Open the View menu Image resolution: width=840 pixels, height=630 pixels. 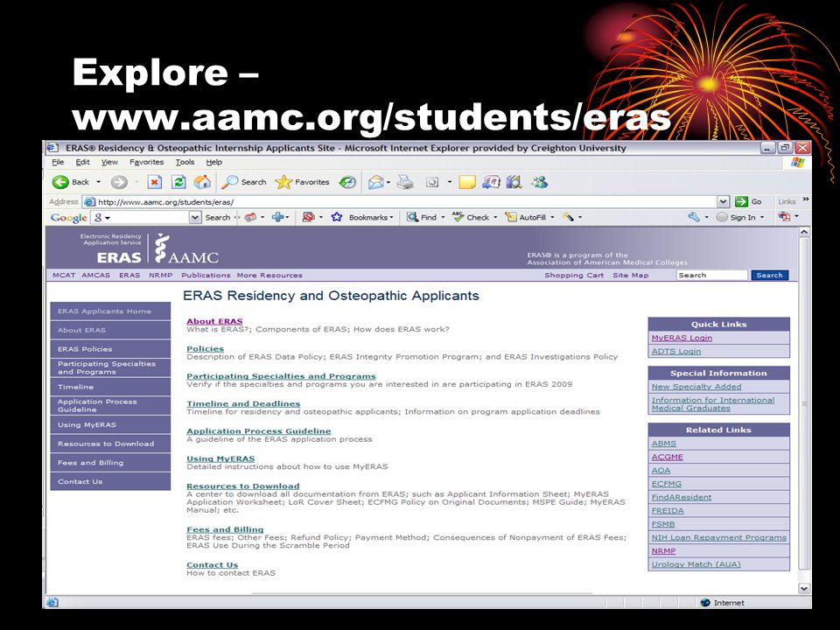pyautogui.click(x=109, y=162)
